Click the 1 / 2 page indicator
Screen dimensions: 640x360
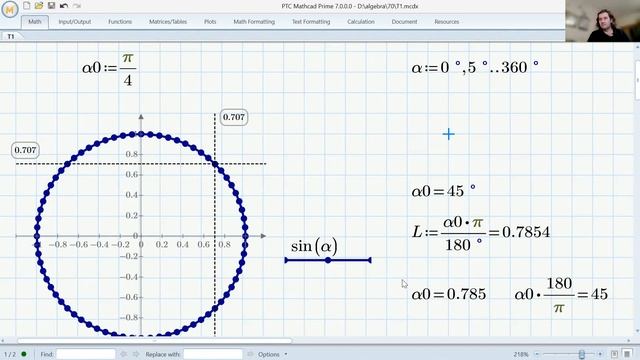pos(10,354)
